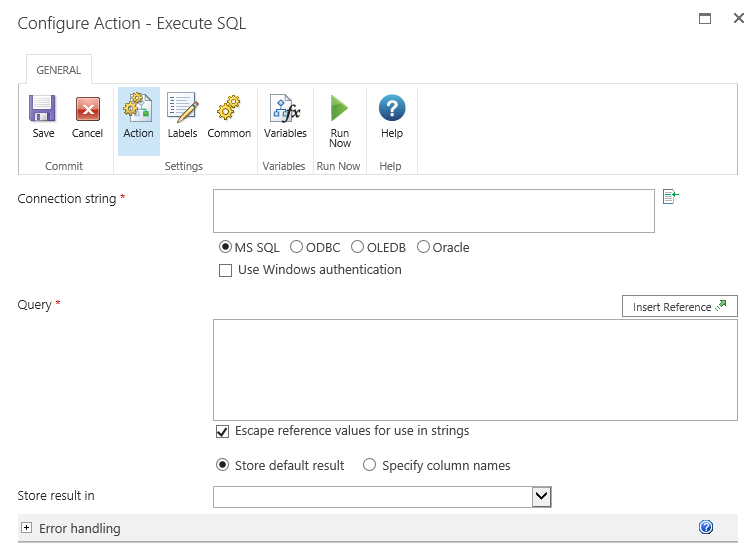Click the Insert Reference button
Screen dimensions: 753x554
(679, 307)
